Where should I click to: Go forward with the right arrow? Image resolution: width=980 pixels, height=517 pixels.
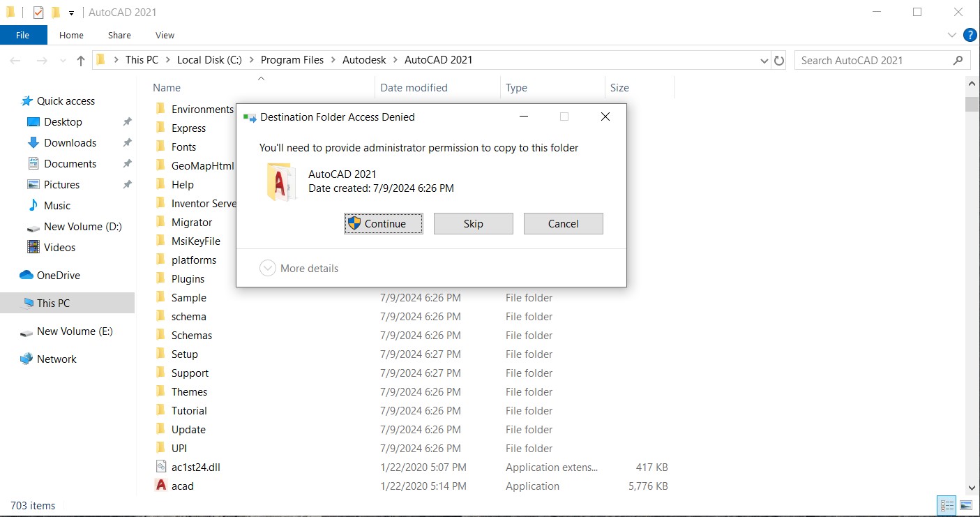click(x=42, y=61)
